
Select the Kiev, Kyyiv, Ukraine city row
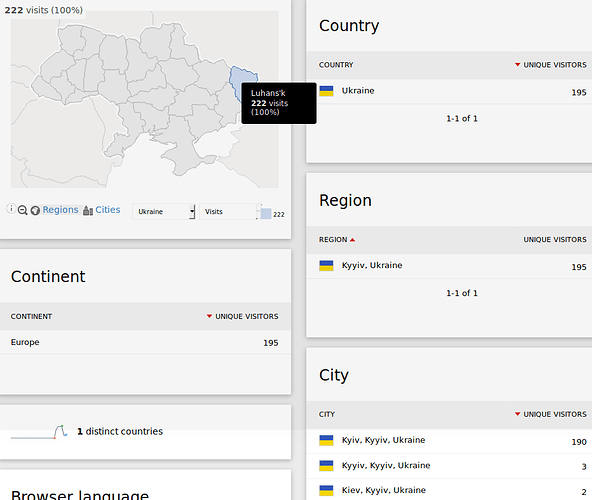tap(449, 490)
